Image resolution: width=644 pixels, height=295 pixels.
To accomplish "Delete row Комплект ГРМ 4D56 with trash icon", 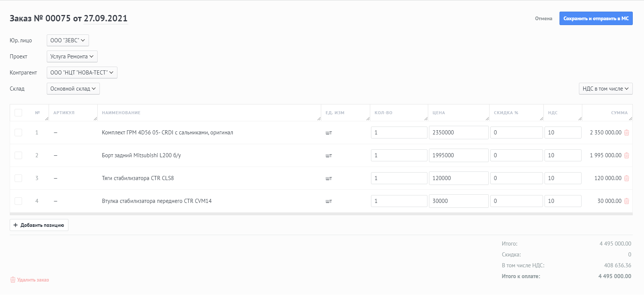I will (627, 133).
